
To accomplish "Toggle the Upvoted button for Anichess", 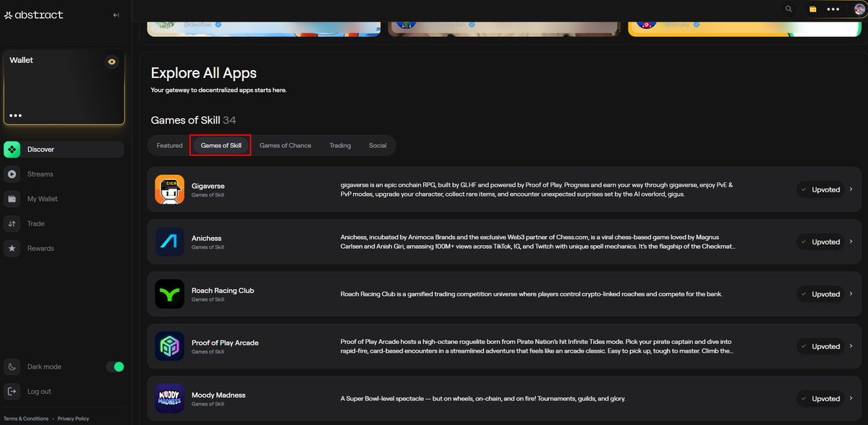I will point(820,241).
